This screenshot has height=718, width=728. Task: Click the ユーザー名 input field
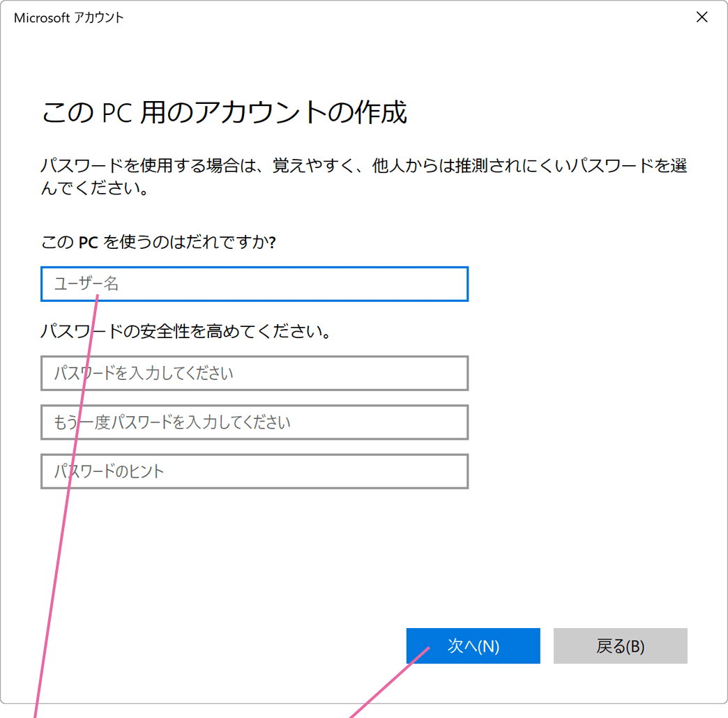pos(255,284)
